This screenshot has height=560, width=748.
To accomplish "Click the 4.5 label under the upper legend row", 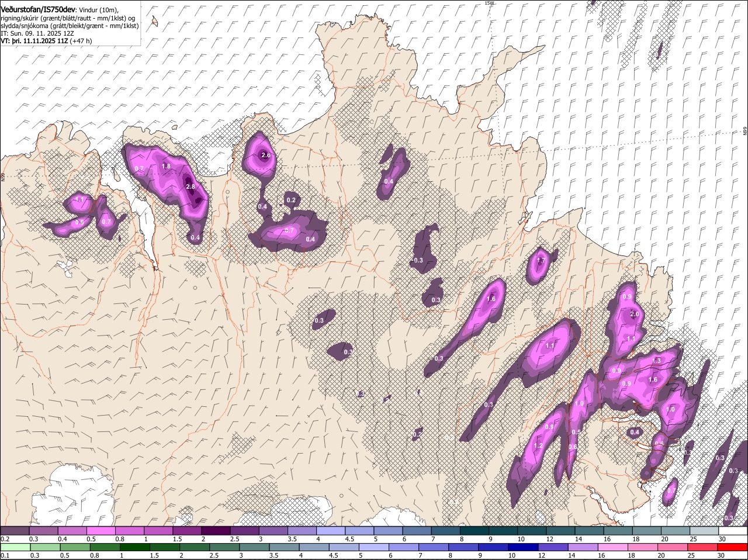I will coord(349,539).
